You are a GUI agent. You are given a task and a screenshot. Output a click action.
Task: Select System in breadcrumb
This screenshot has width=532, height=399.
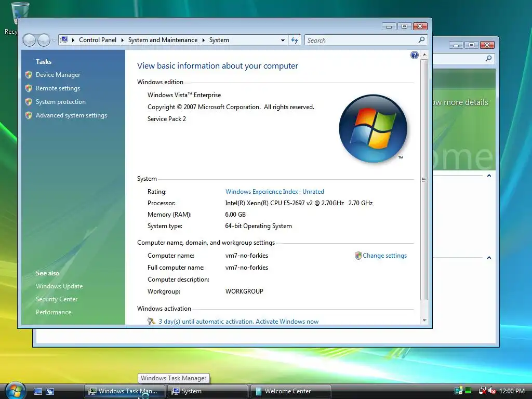pyautogui.click(x=219, y=40)
